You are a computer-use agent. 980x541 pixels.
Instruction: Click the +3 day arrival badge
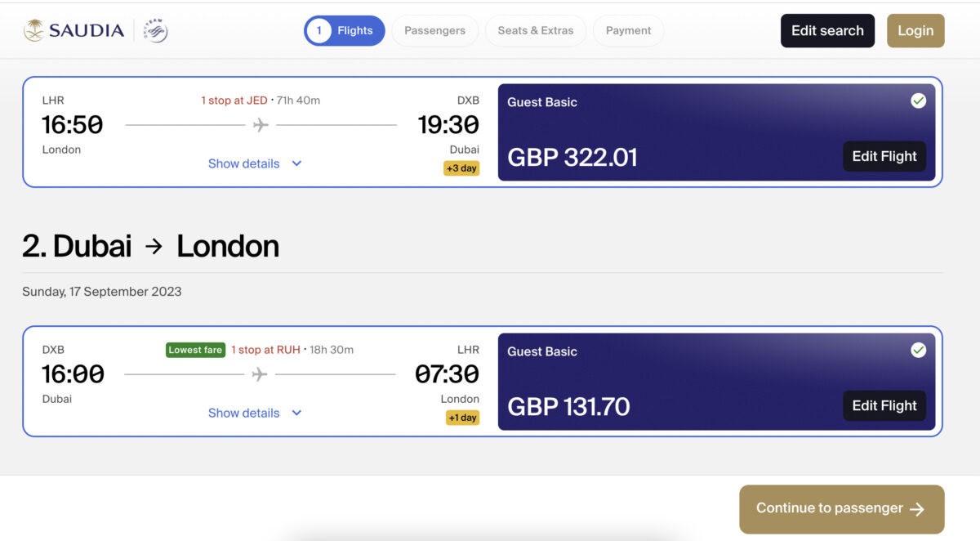(x=461, y=168)
